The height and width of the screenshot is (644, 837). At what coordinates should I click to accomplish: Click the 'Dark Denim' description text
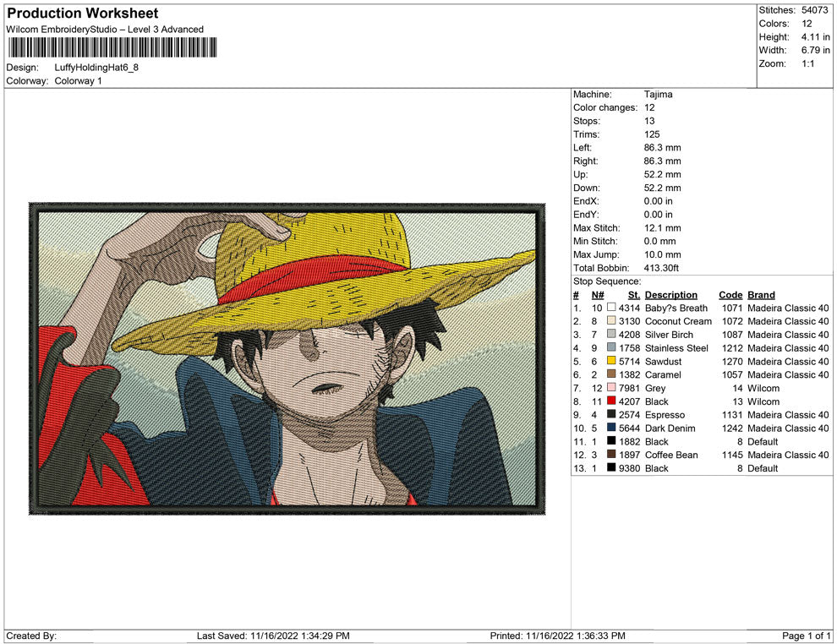[670, 428]
